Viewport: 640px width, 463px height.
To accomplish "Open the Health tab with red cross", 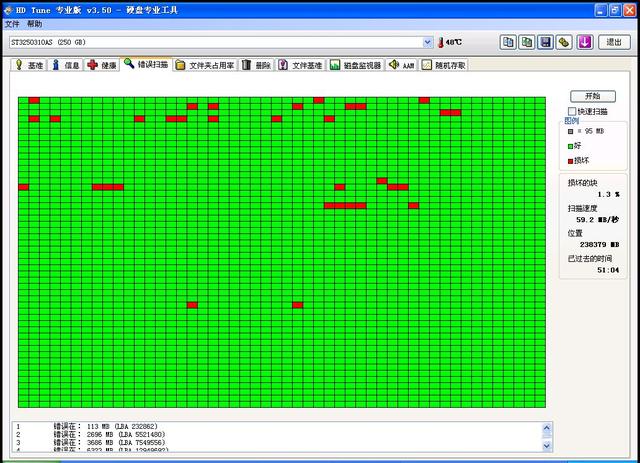I will [102, 65].
